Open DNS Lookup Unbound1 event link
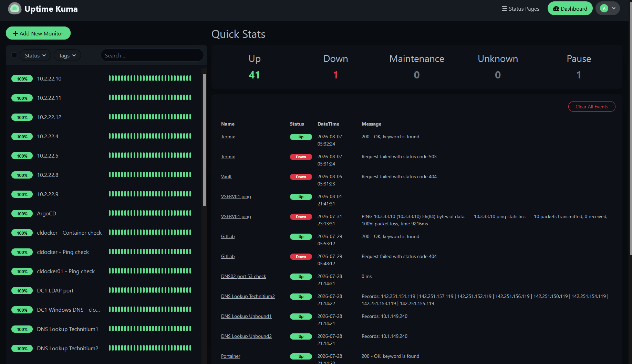632x364 pixels. click(x=246, y=316)
